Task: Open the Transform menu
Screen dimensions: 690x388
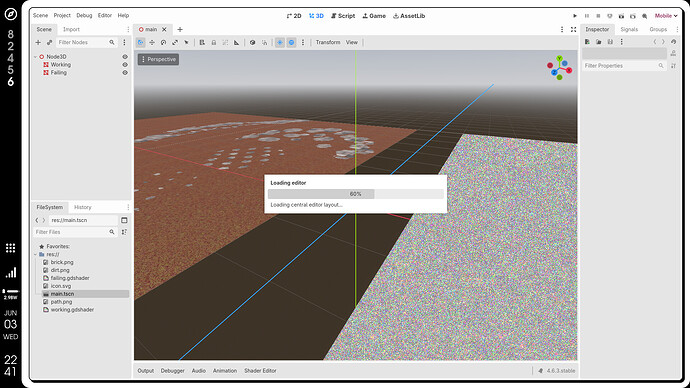Action: (328, 42)
